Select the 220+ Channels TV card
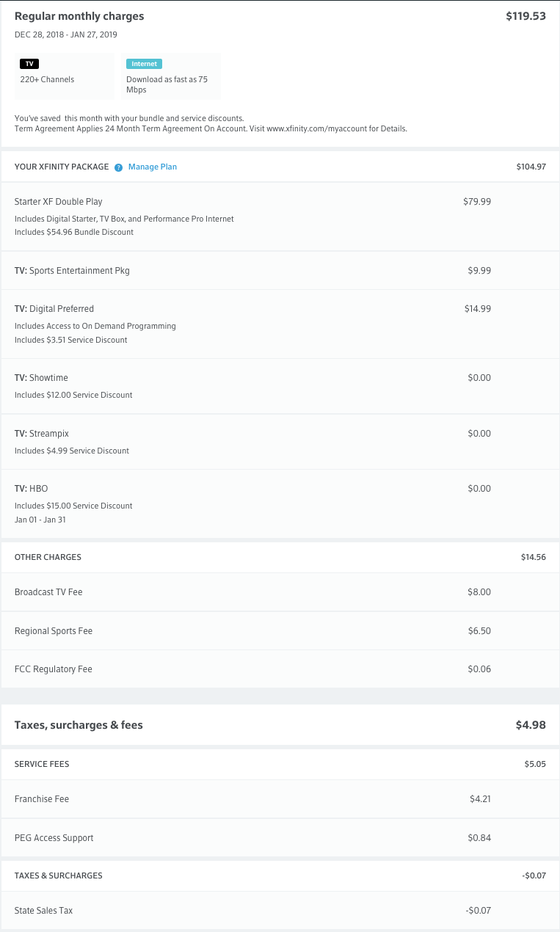This screenshot has height=932, width=560. [x=65, y=76]
